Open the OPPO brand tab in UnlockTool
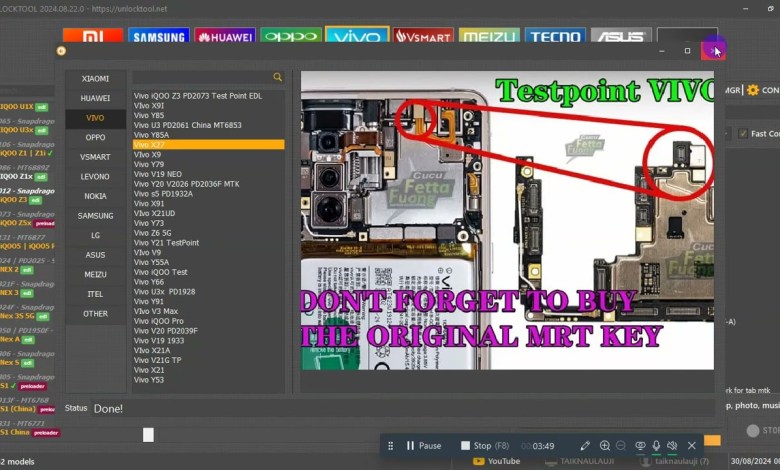The image size is (780, 470). click(x=291, y=35)
